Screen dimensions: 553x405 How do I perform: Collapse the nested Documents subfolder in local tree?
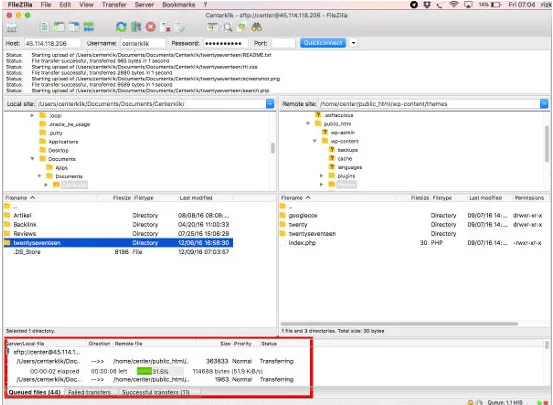click(x=39, y=176)
